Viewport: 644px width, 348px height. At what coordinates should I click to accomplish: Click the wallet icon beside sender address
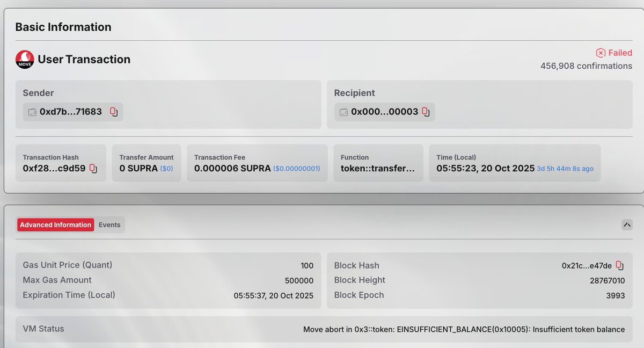32,112
